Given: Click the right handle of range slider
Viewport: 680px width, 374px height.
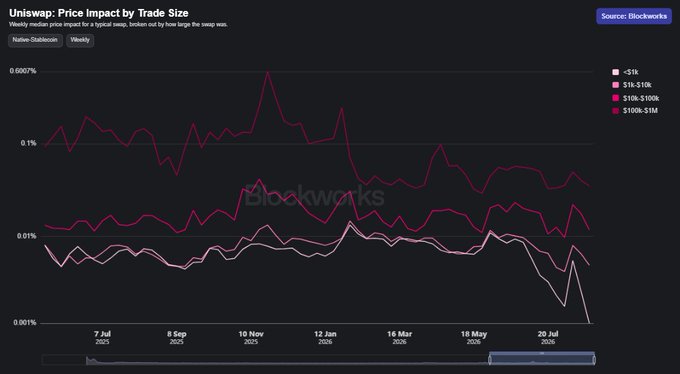Looking at the screenshot, I should [x=594, y=360].
